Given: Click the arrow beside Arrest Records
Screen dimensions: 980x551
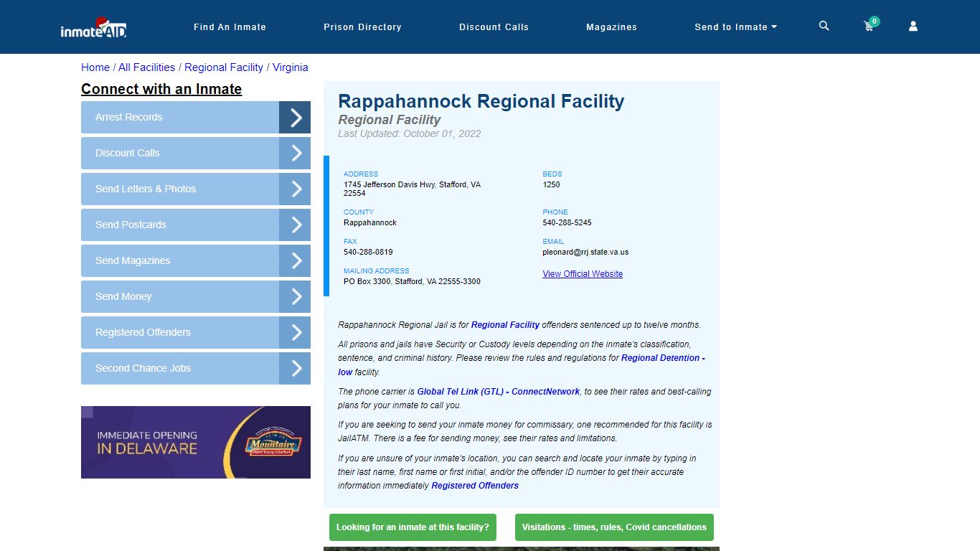Looking at the screenshot, I should 295,117.
